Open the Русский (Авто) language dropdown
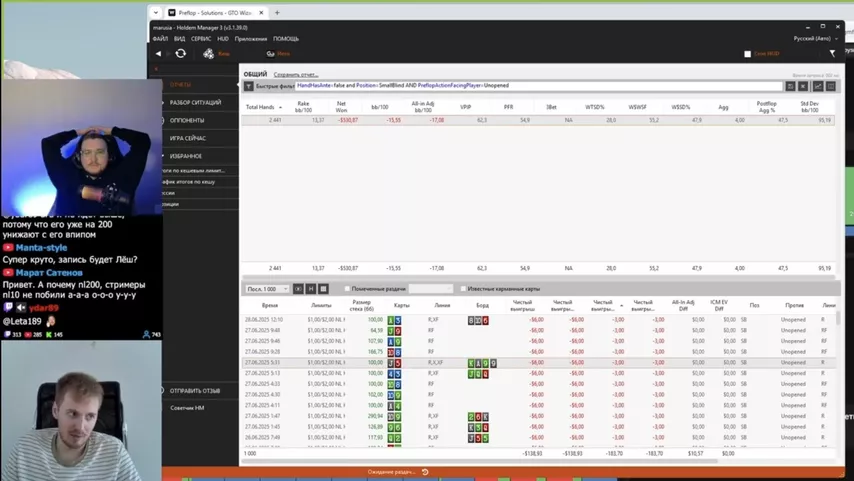 click(815, 39)
